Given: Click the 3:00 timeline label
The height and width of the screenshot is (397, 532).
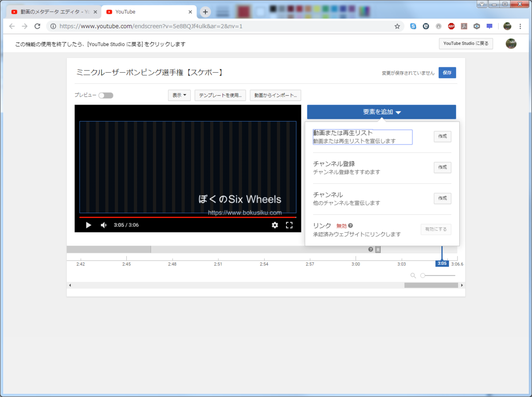Looking at the screenshot, I should click(x=356, y=264).
